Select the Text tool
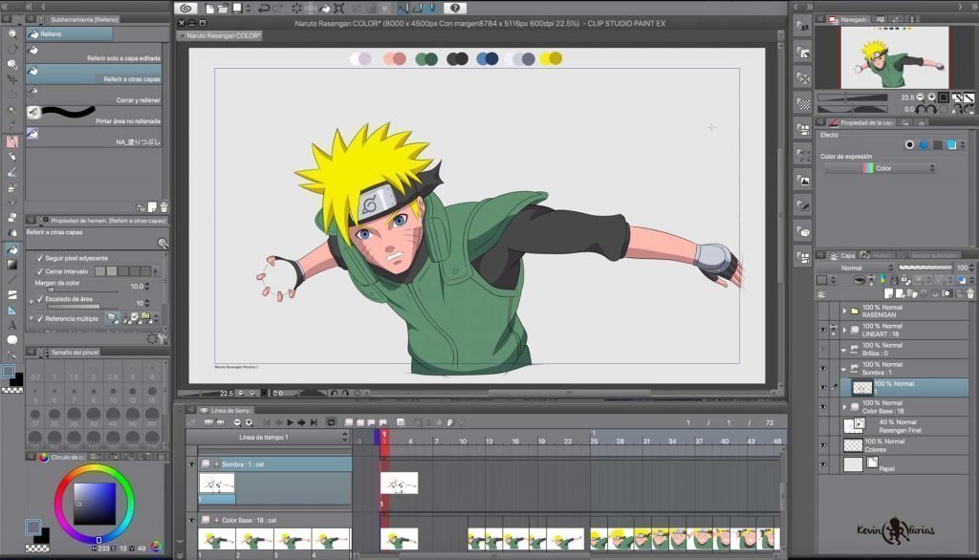The image size is (979, 560). (x=12, y=325)
